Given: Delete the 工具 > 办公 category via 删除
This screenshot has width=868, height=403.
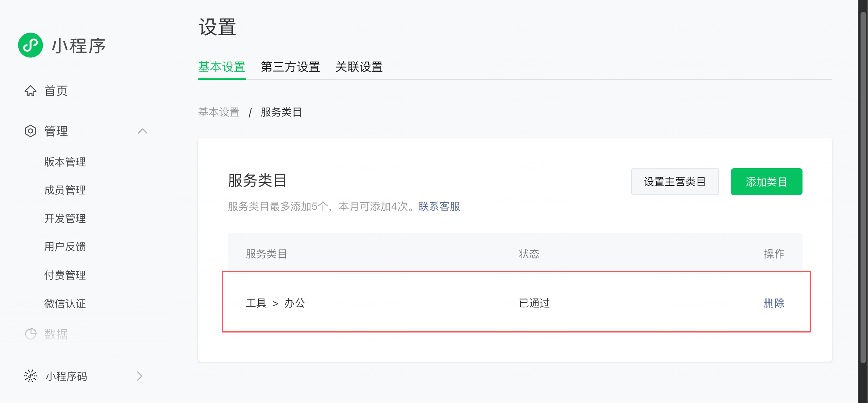Looking at the screenshot, I should point(774,303).
